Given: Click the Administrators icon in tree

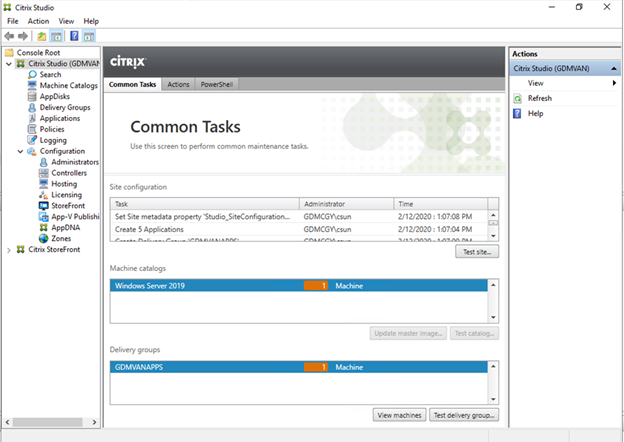Looking at the screenshot, I should coord(43,162).
